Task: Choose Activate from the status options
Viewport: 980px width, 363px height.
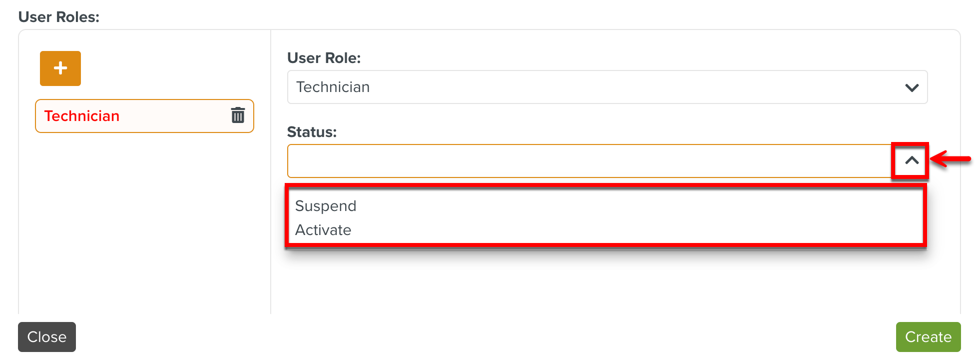Action: [323, 230]
